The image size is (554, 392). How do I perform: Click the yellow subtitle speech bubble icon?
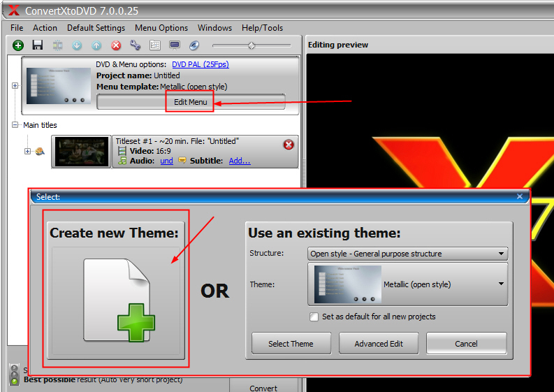182,161
